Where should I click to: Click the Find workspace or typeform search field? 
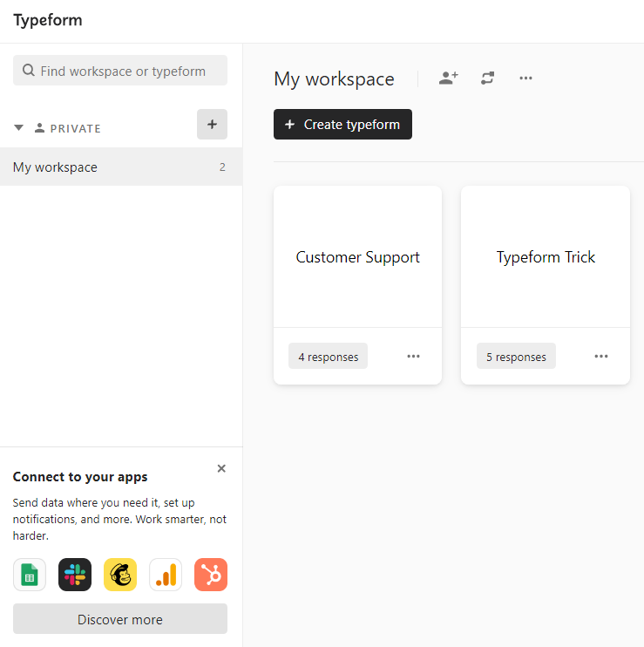(x=120, y=71)
